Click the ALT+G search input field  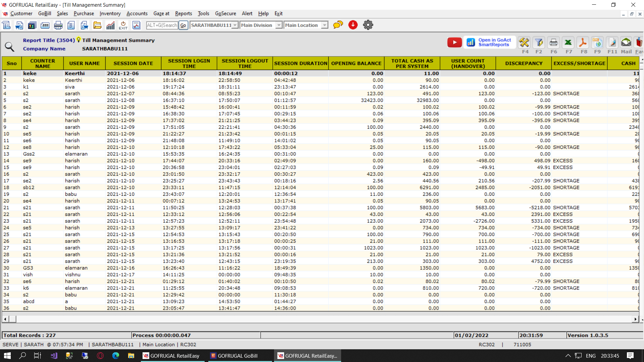coord(162,25)
